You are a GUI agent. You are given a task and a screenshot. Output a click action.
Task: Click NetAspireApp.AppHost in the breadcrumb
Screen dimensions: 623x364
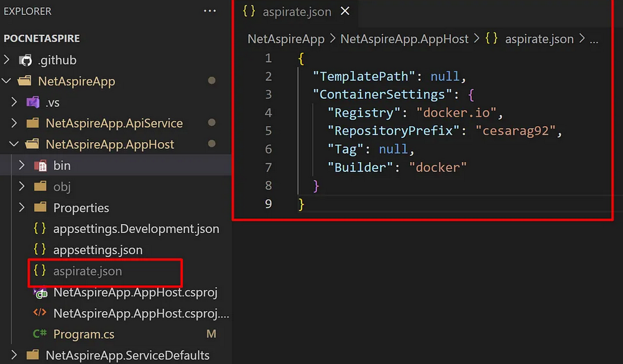tap(405, 39)
